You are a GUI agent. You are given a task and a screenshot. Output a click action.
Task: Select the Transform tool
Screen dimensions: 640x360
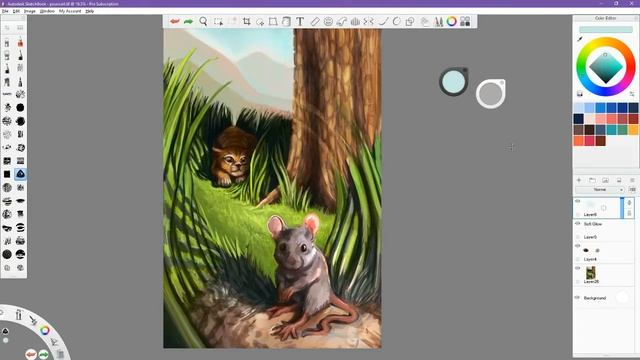click(x=273, y=21)
